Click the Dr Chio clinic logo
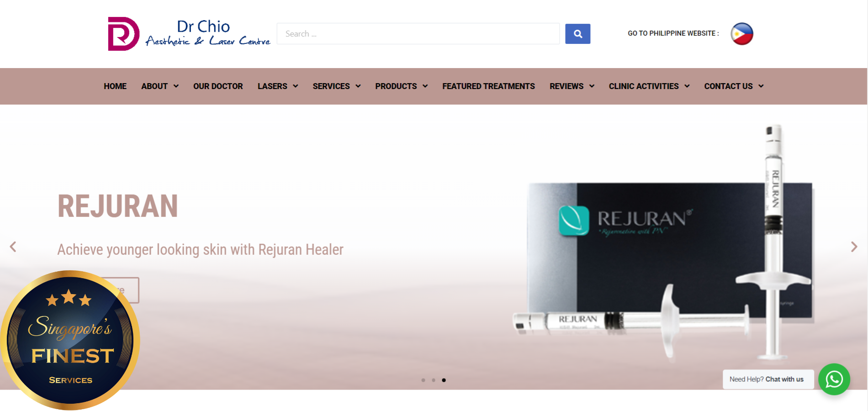 189,34
